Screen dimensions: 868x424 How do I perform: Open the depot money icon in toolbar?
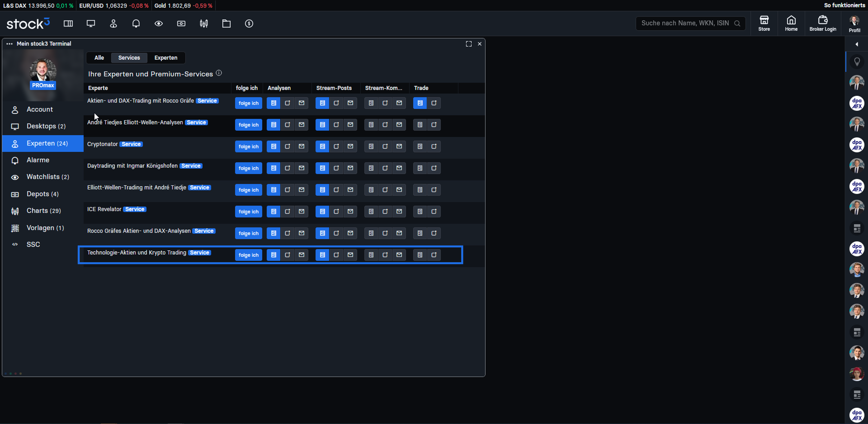pyautogui.click(x=181, y=24)
